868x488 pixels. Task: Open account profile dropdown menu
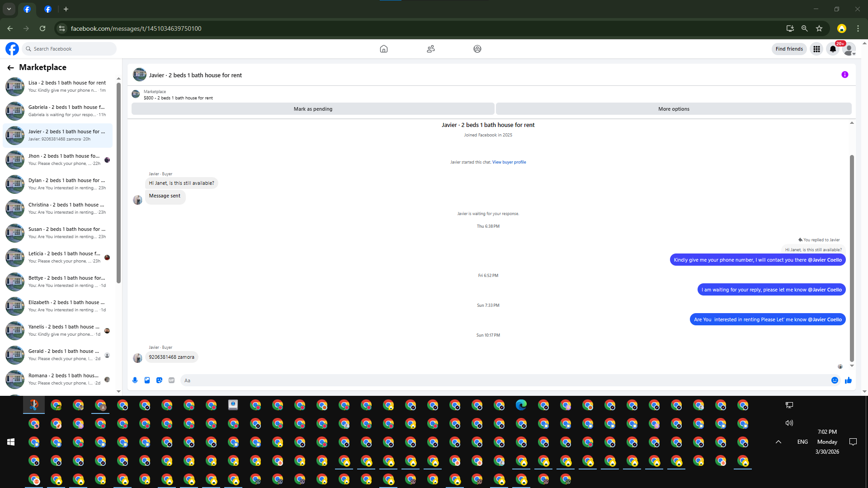tap(849, 49)
